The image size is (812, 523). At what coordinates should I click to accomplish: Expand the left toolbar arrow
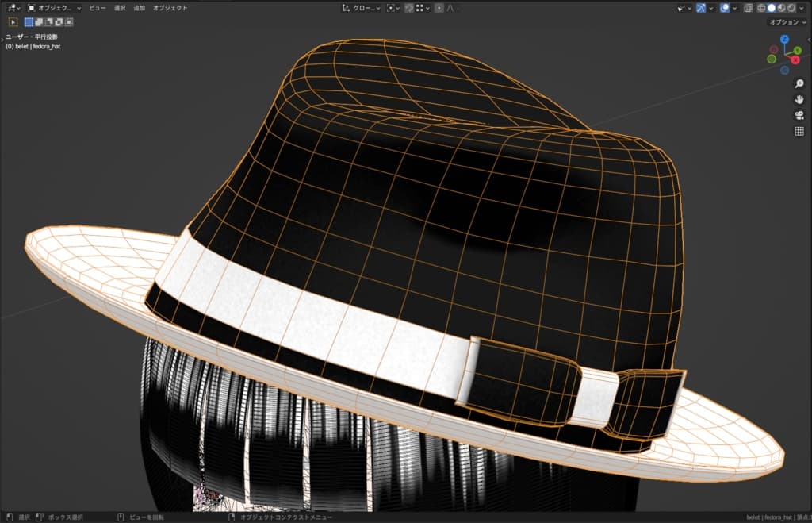(x=2, y=40)
